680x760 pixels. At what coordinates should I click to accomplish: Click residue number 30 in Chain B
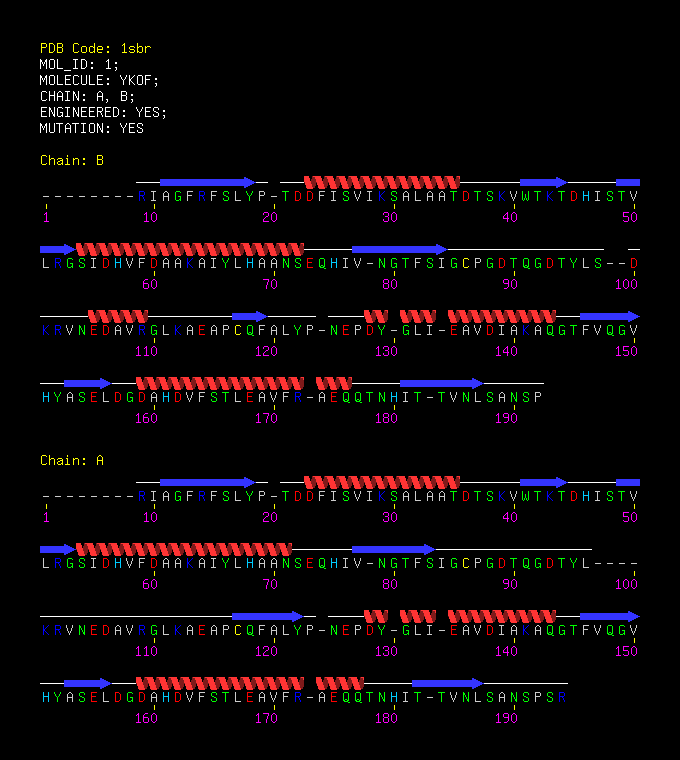point(390,218)
